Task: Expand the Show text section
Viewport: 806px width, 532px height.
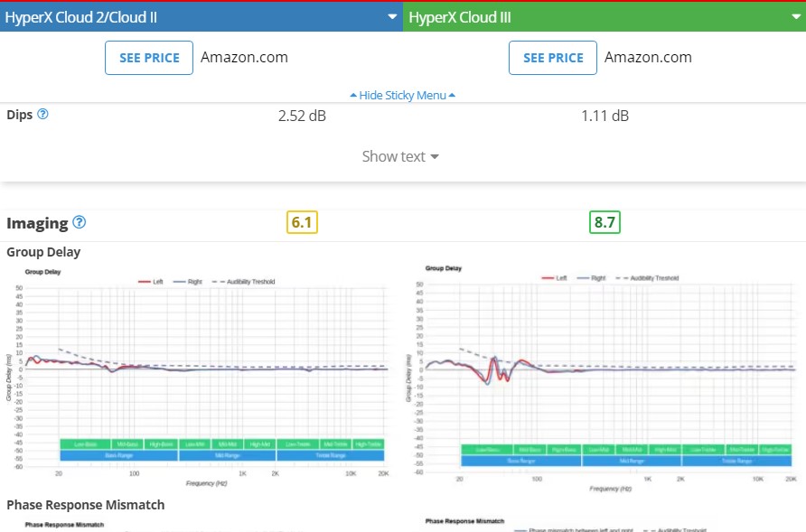Action: [x=400, y=156]
